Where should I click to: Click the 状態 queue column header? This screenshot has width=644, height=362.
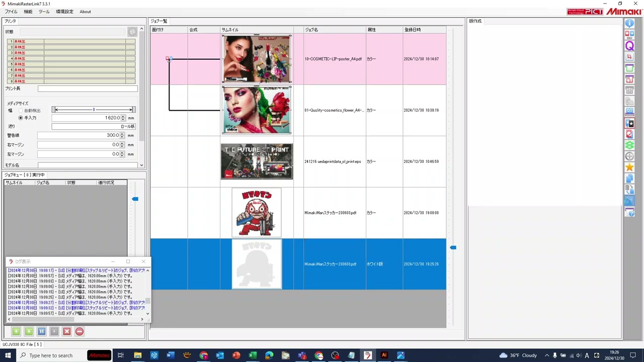81,183
